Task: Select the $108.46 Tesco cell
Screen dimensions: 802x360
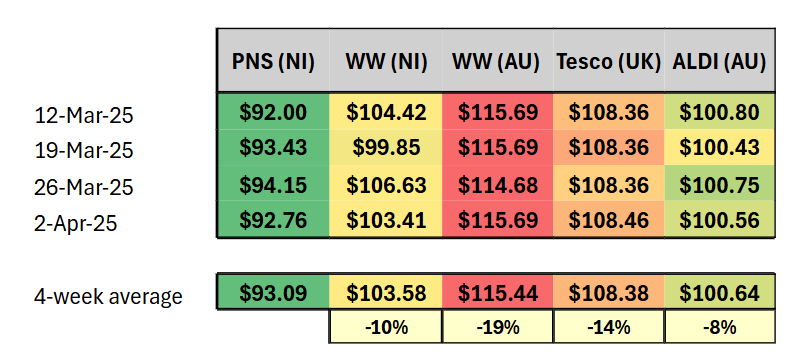Action: tap(609, 219)
